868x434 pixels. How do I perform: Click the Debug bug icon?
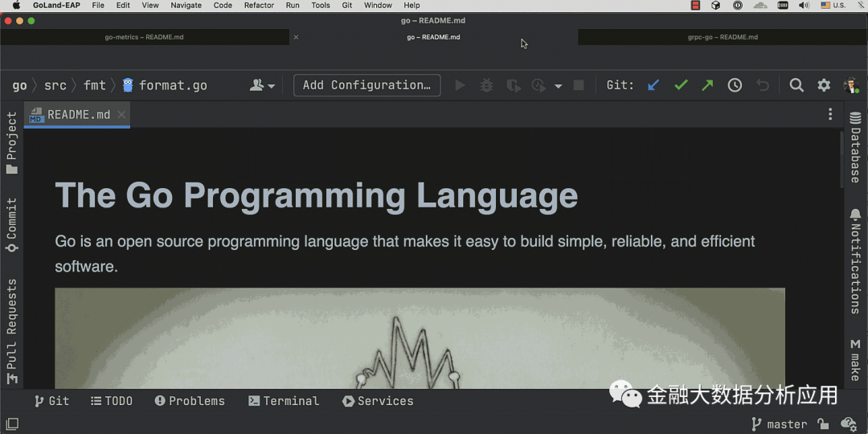(486, 85)
